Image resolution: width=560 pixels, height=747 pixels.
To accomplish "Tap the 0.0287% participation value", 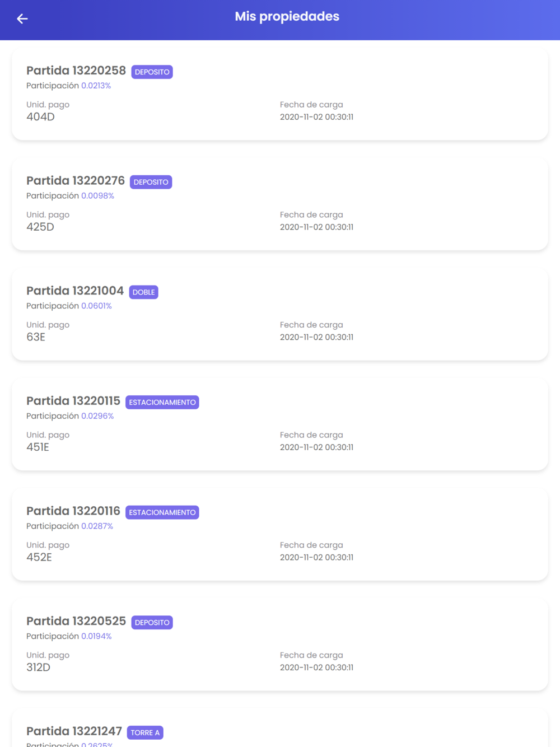I will (x=97, y=526).
